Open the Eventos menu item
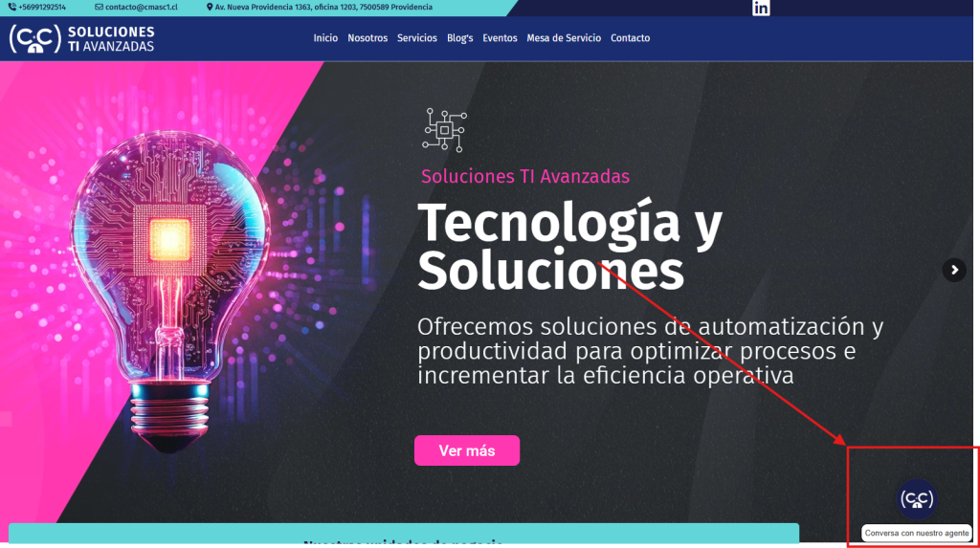The height and width of the screenshot is (548, 980). [x=500, y=38]
